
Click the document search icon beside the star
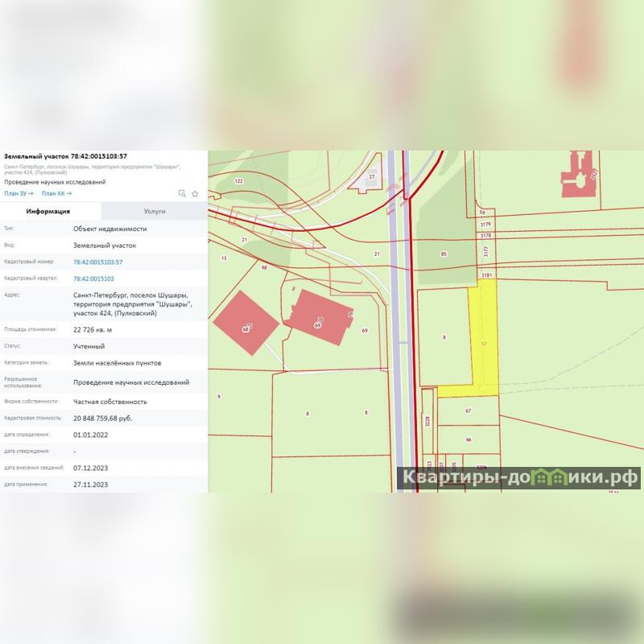click(x=183, y=193)
